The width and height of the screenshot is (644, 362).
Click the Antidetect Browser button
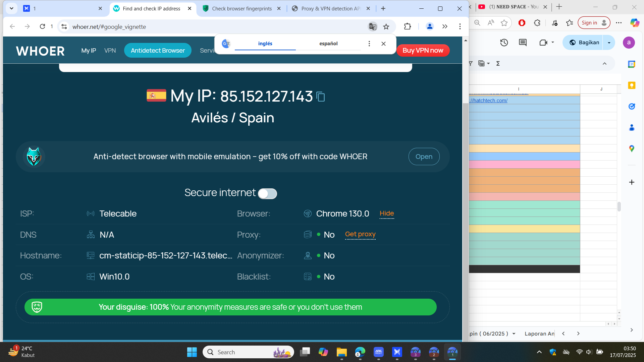pos(158,51)
